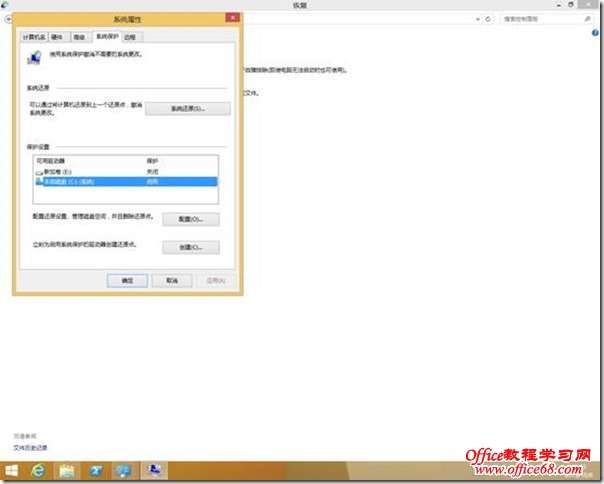Image resolution: width=604 pixels, height=484 pixels.
Task: Confirm with the 确定 button
Action: point(128,281)
